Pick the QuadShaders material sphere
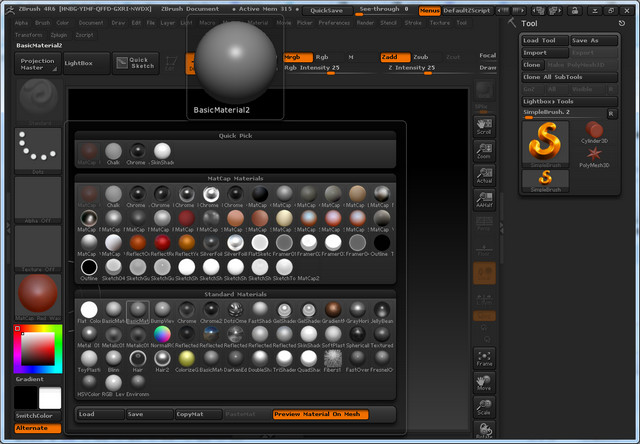This screenshot has height=444, width=640. 309,359
